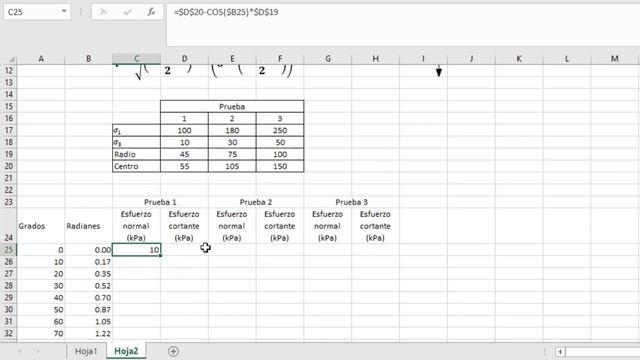Screen dimensions: 640x360
Task: Select active cell C25 showing 10
Action: (x=136, y=250)
